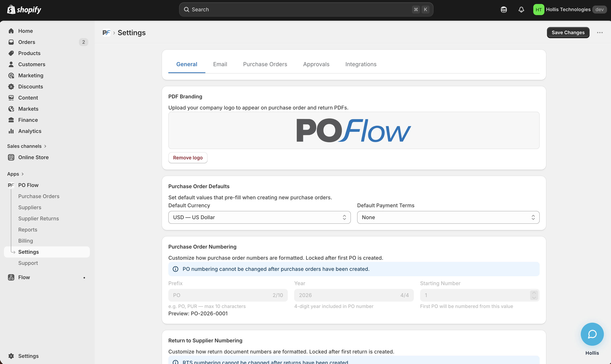The image size is (611, 364).
Task: Click the Online Store icon
Action: (x=11, y=157)
